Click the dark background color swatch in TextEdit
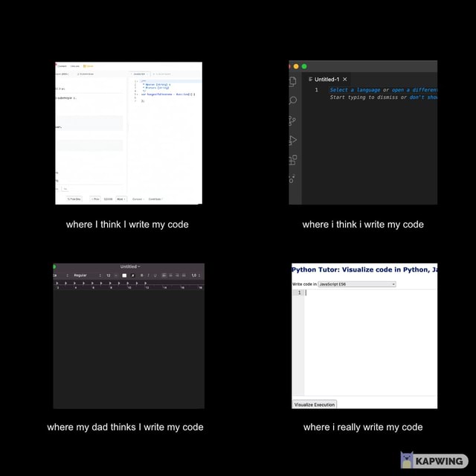 pyautogui.click(x=132, y=275)
